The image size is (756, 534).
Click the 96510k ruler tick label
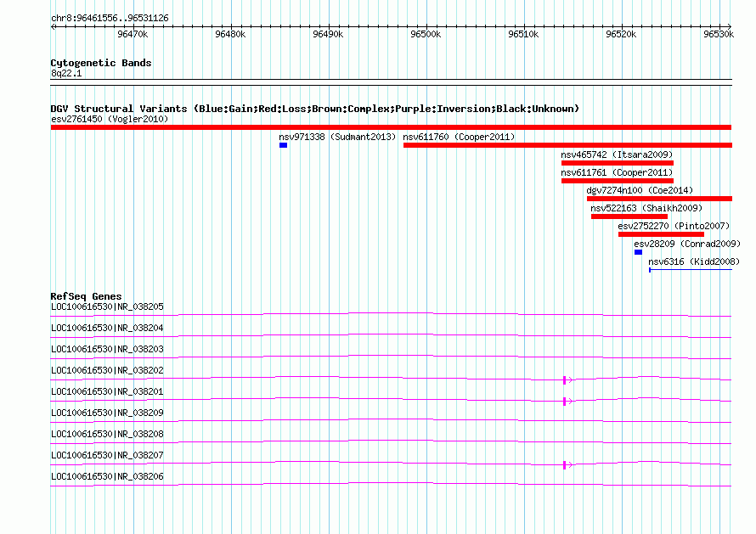coord(523,34)
